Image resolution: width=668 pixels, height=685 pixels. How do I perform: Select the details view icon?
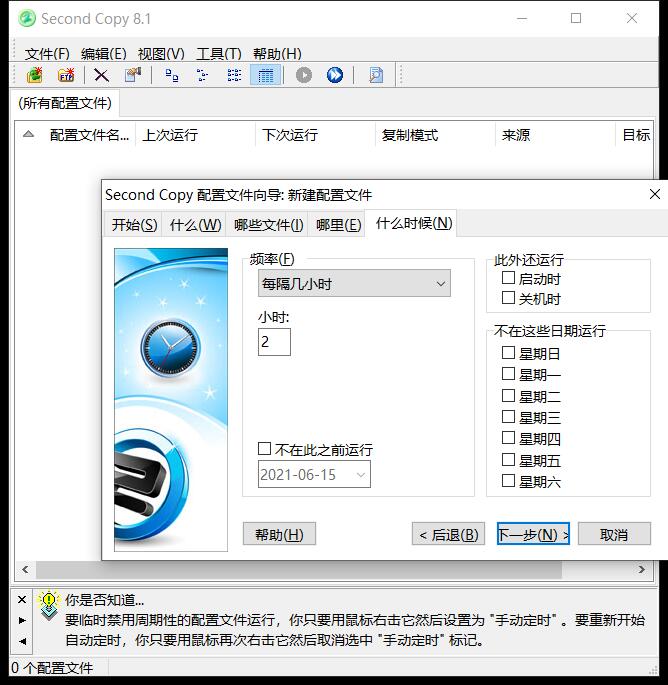pos(265,75)
